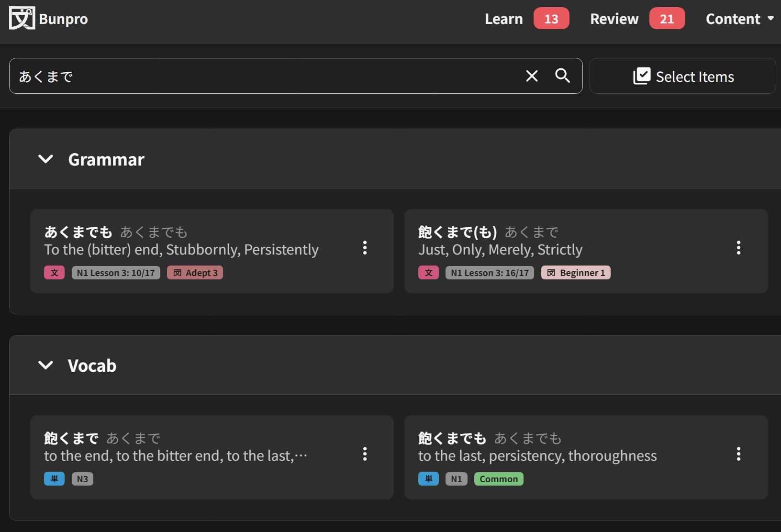
Task: Go to Review in the navigation
Action: point(614,19)
